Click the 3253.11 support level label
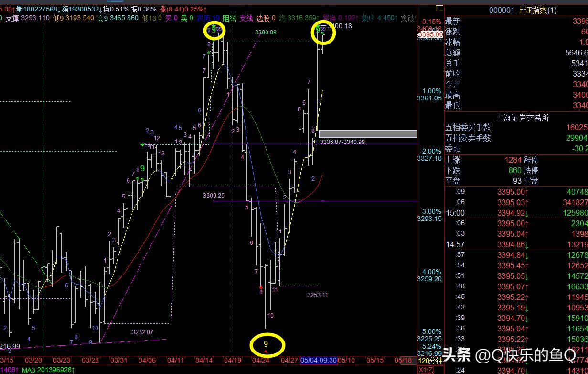The width and height of the screenshot is (588, 374). click(x=317, y=295)
